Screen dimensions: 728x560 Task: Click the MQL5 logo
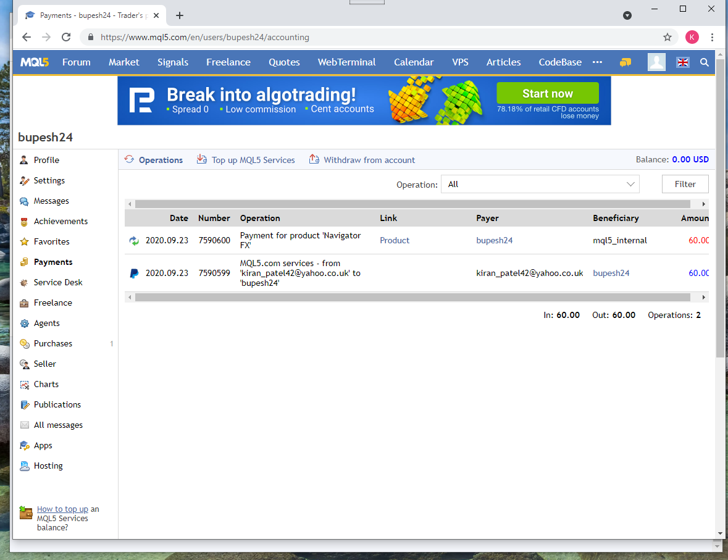(x=35, y=62)
